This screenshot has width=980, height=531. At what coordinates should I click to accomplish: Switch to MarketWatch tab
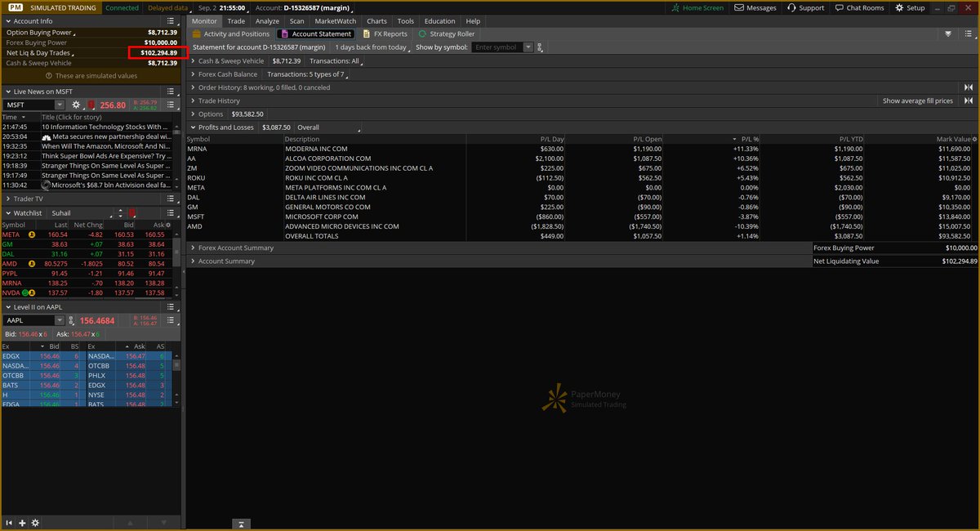(x=336, y=21)
